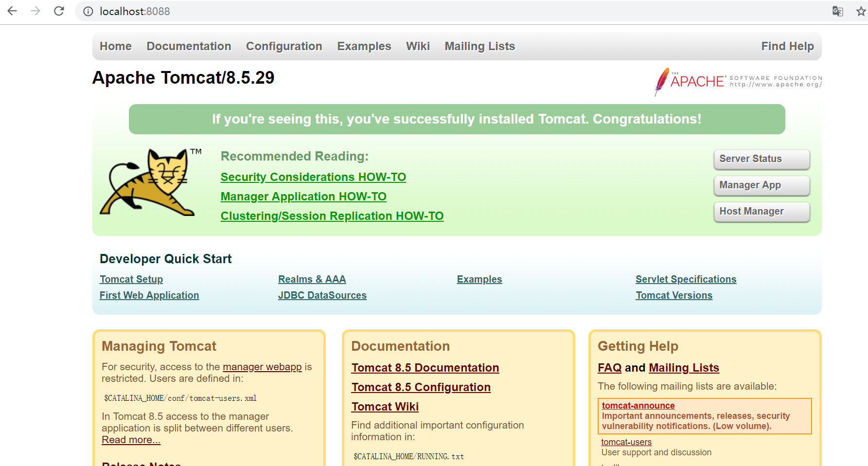Click the Host Manager button
Screen dimensions: 868x466
click(762, 212)
